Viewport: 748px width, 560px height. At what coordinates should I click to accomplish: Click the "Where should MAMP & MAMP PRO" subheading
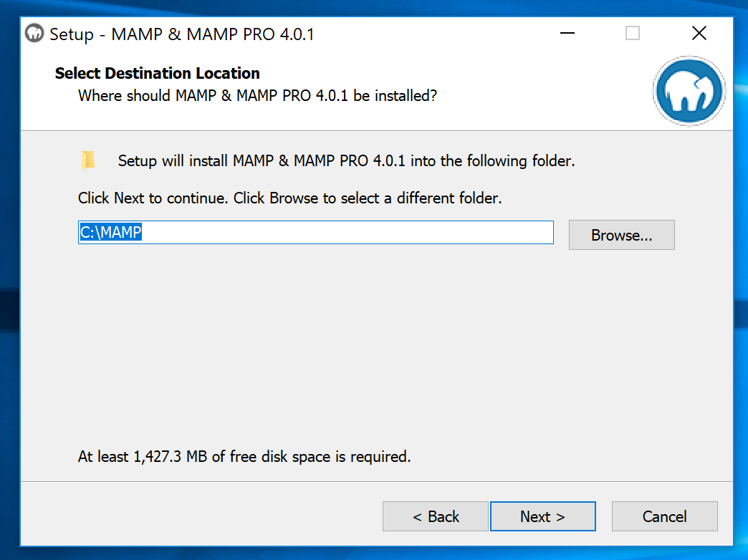tap(257, 95)
